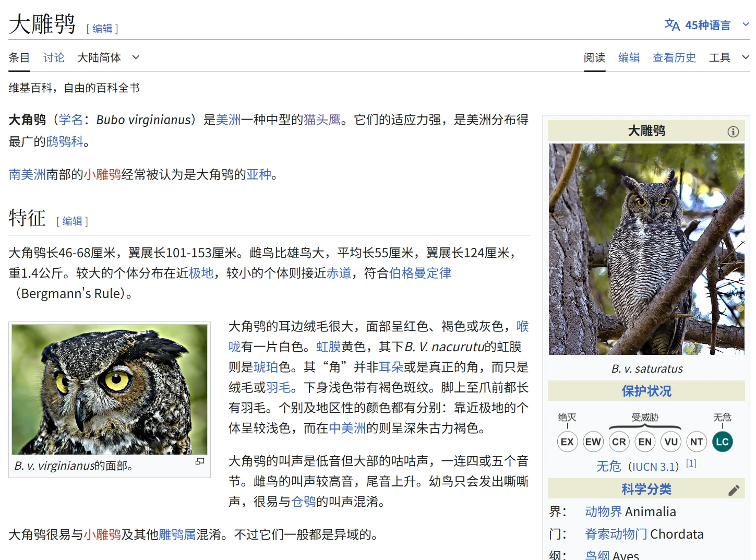The width and height of the screenshot is (756, 560).
Task: Click the language translation icon at top
Action: [x=671, y=25]
